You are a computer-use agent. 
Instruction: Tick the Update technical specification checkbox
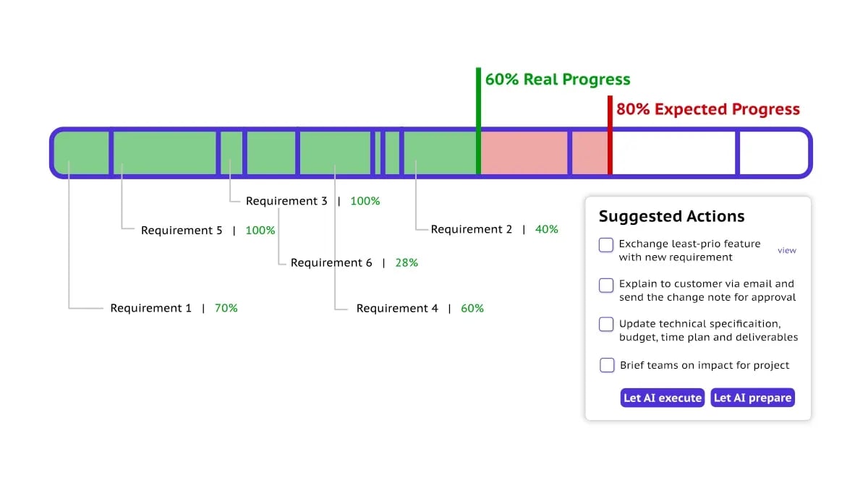(605, 324)
